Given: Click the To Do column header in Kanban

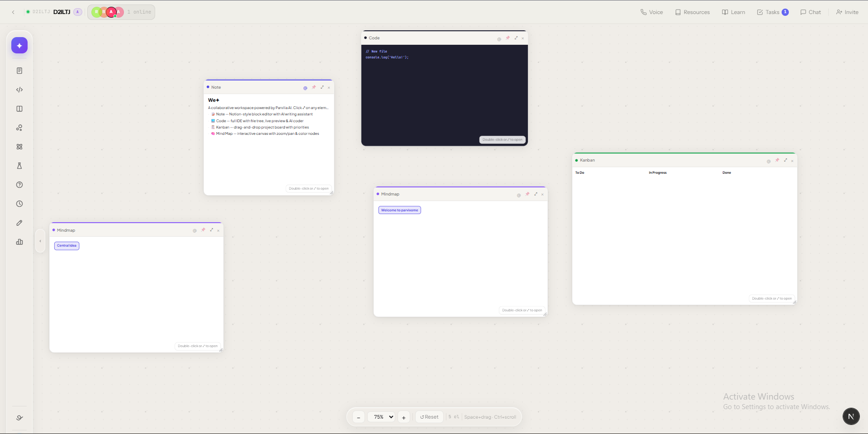Looking at the screenshot, I should pyautogui.click(x=580, y=172).
